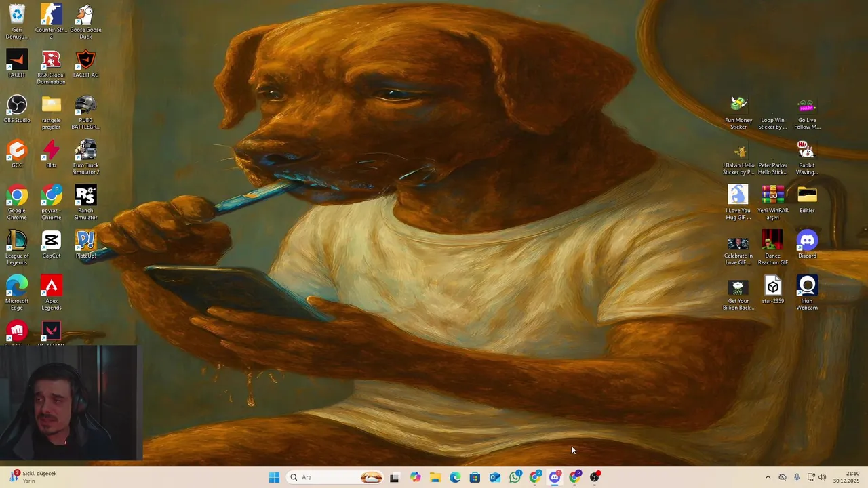The image size is (868, 488).
Task: Open Outlook from the taskbar
Action: [495, 477]
